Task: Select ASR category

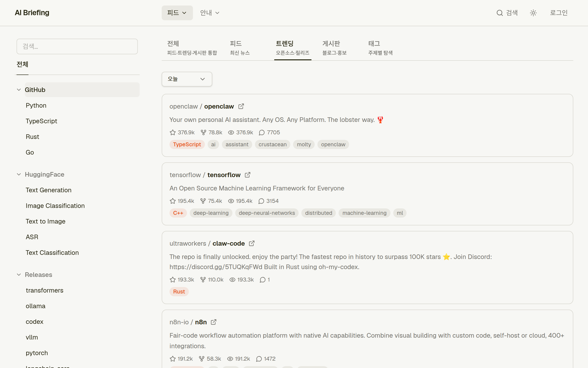Action: pos(32,237)
